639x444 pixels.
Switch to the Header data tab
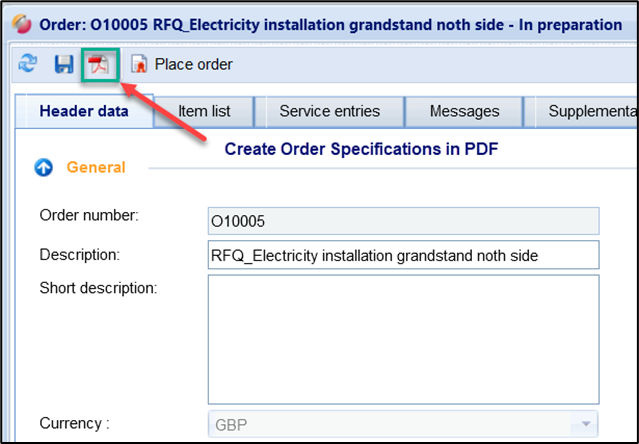tap(84, 111)
